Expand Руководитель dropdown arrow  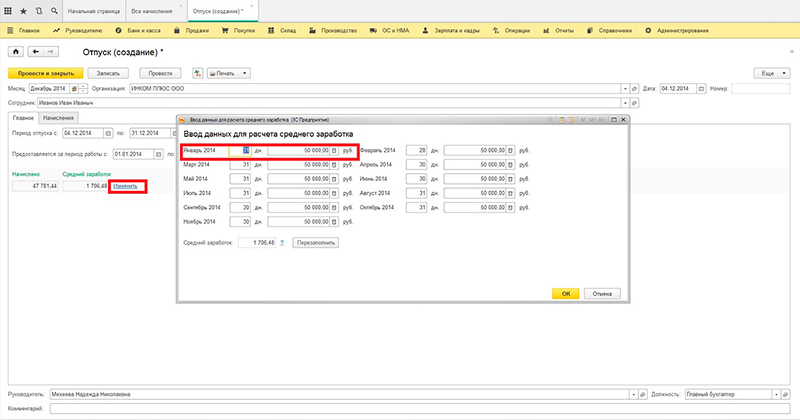click(x=634, y=394)
